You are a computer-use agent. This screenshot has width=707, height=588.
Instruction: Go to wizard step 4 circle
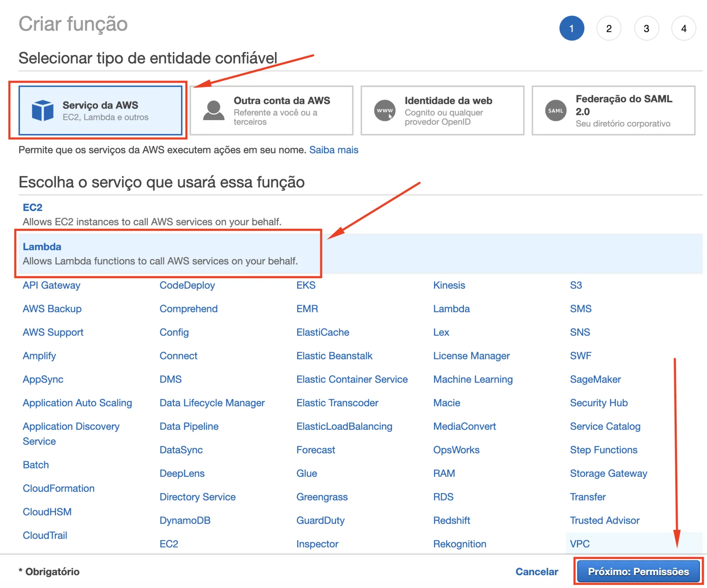[x=683, y=28]
